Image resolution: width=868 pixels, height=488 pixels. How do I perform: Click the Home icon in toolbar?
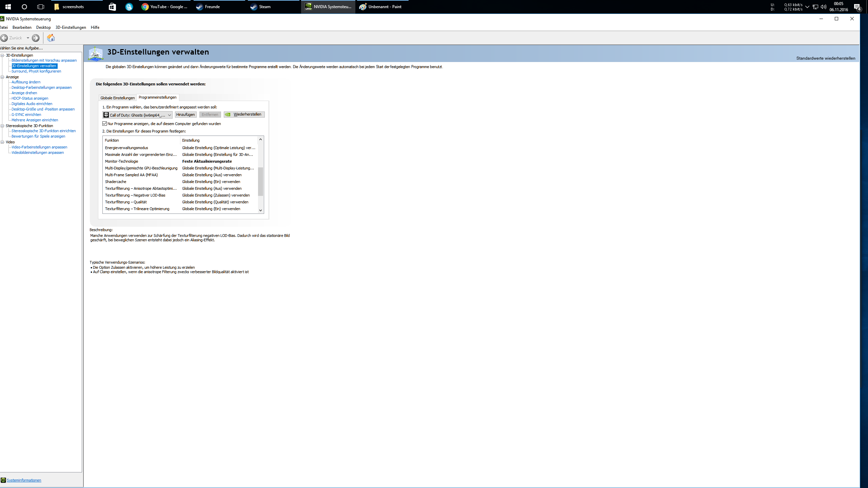(51, 38)
